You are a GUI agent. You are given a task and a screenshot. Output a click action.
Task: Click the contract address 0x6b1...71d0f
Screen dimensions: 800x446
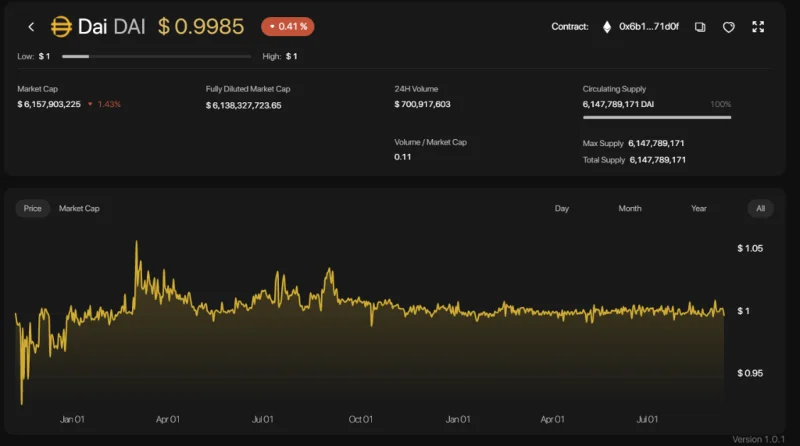[x=648, y=27]
